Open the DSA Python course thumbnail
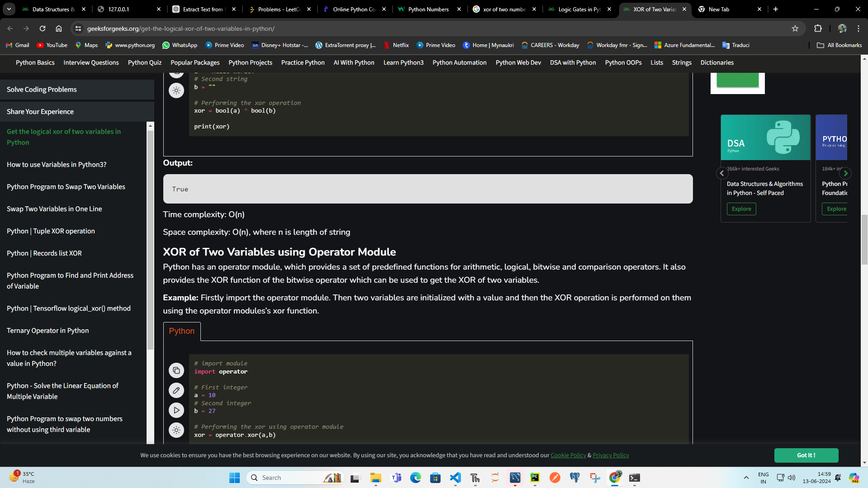This screenshot has height=488, width=868. [765, 137]
